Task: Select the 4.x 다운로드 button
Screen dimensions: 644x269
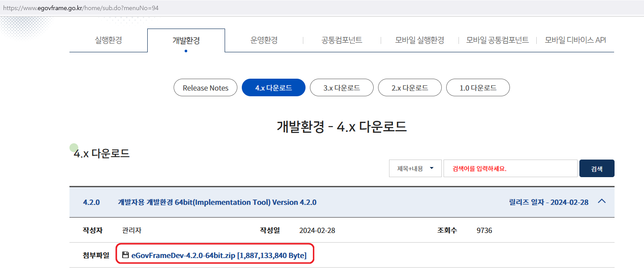Action: 273,88
